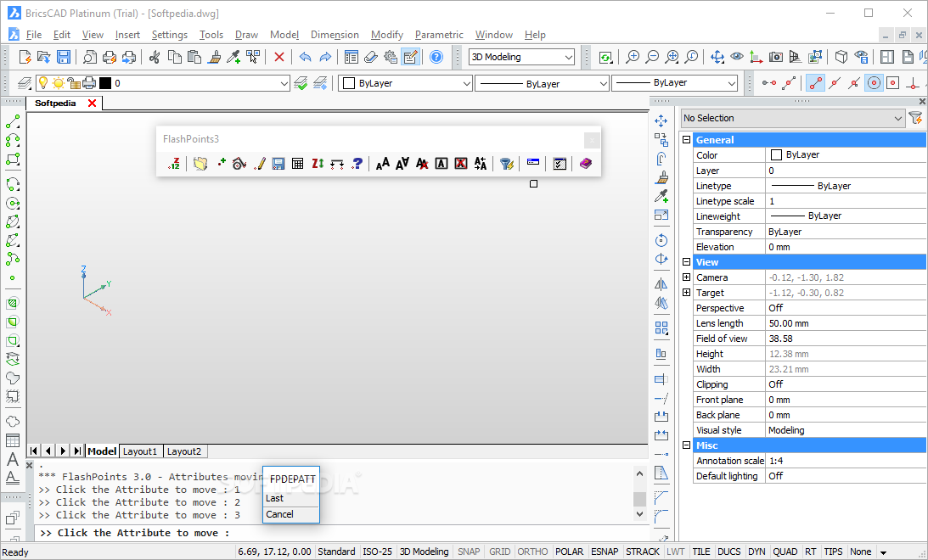Toggle LWT lineweight display

click(675, 552)
